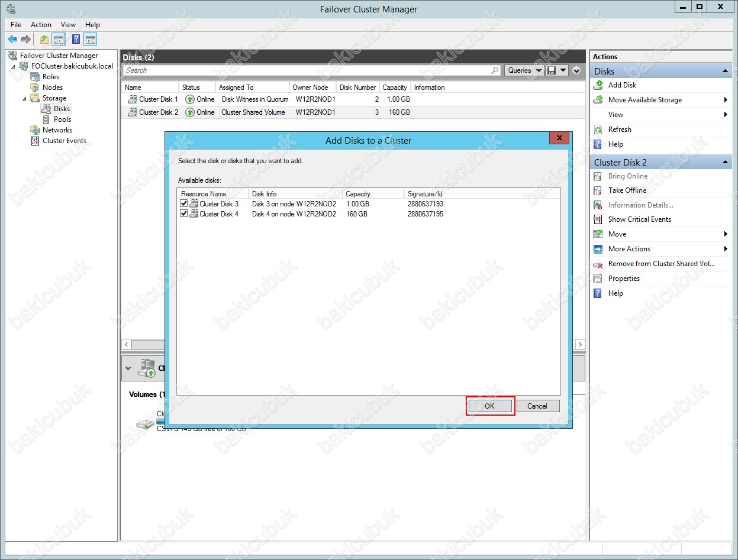Click Help under the Disks actions section
The height and width of the screenshot is (560, 738).
[x=615, y=144]
